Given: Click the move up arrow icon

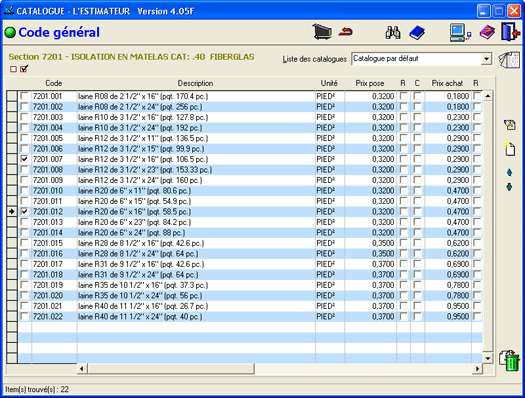Looking at the screenshot, I should (509, 172).
